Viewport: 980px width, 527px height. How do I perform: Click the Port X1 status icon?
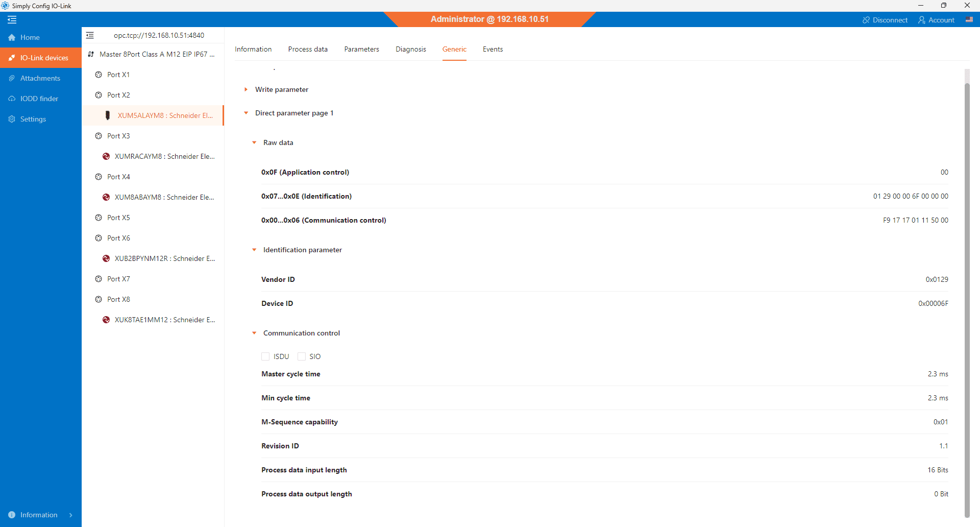click(x=99, y=75)
